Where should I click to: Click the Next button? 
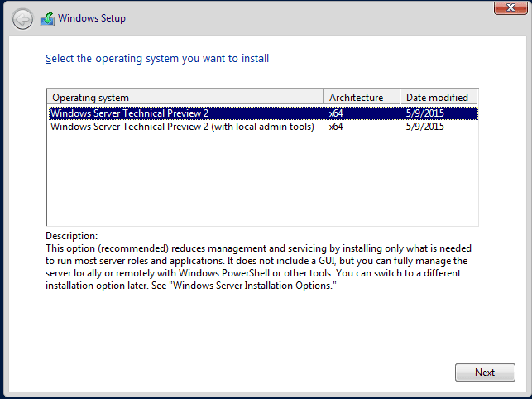(485, 373)
